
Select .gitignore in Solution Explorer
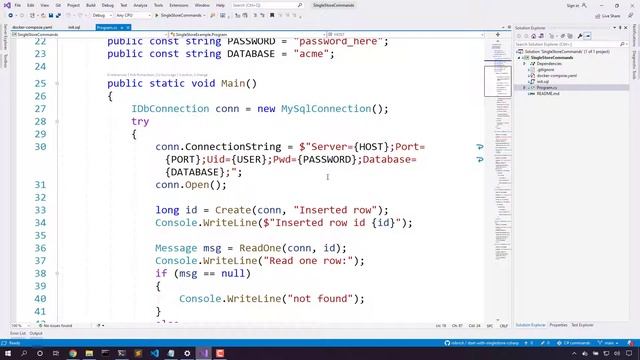point(545,70)
